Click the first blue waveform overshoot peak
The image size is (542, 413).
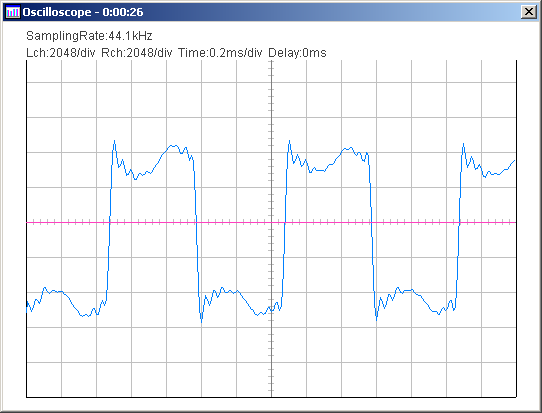114,141
